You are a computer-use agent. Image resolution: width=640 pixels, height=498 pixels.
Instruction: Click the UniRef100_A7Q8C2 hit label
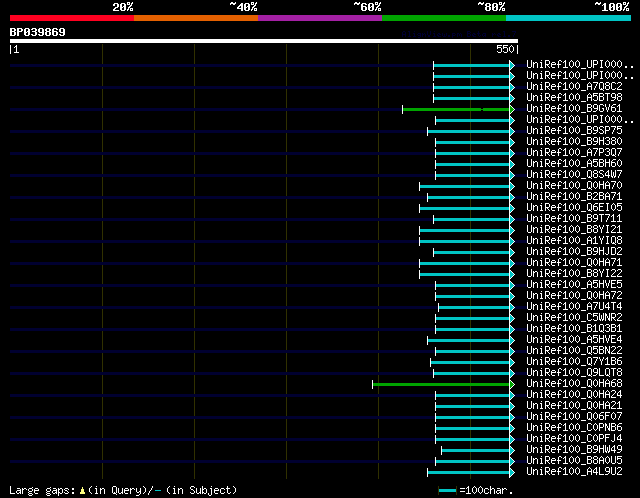(x=574, y=87)
